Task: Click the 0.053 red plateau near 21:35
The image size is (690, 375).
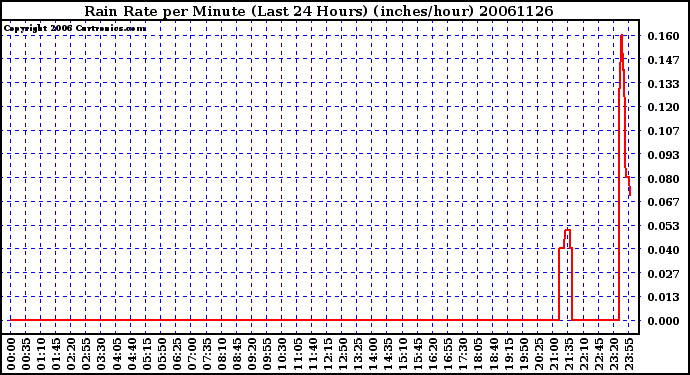Action: (x=567, y=230)
